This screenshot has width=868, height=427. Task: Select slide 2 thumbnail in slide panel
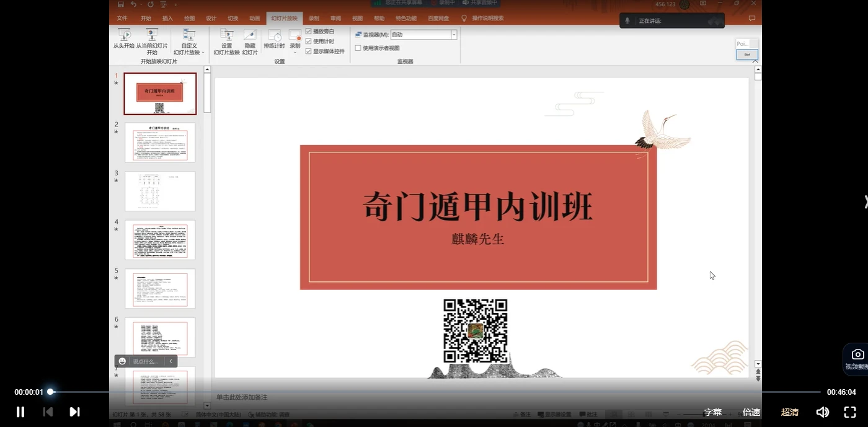pyautogui.click(x=160, y=143)
